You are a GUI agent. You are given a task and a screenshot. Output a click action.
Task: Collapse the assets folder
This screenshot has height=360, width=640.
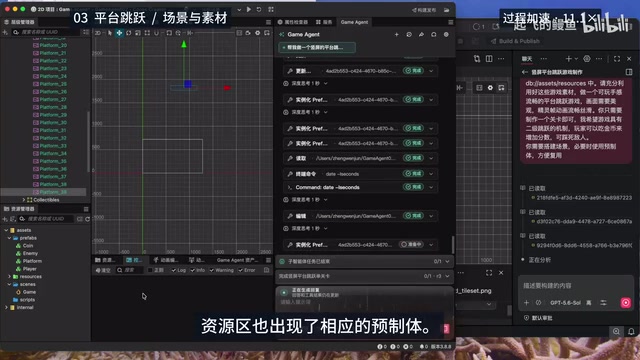click(x=6, y=230)
